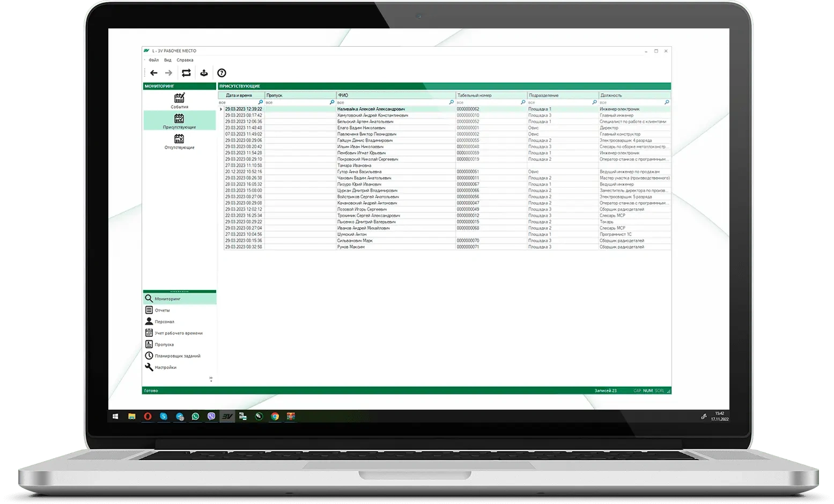The height and width of the screenshot is (504, 834).
Task: Expand the navigation pane overflow chevron
Action: point(211,379)
